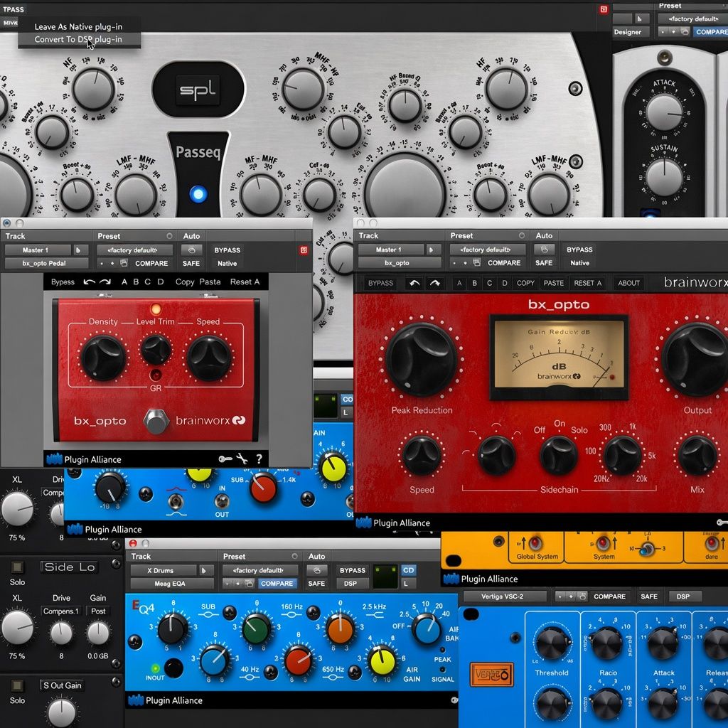
Task: Click preset target circle in bx_opto Pedal header
Action: click(169, 236)
